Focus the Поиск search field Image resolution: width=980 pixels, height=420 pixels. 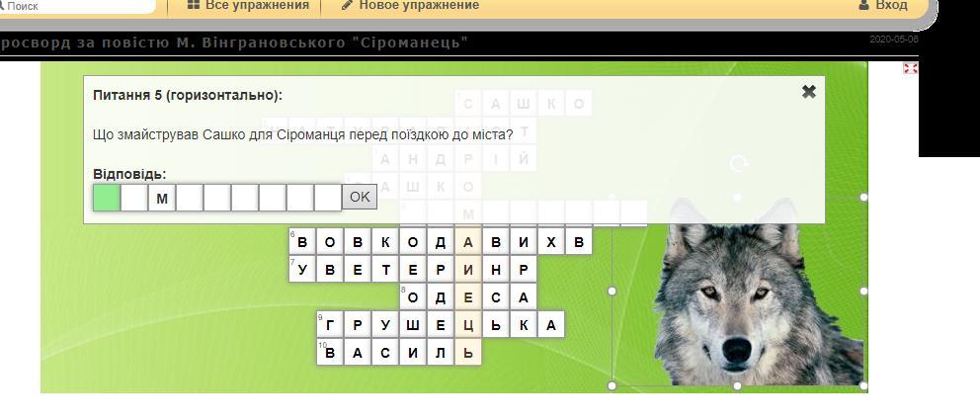point(79,6)
